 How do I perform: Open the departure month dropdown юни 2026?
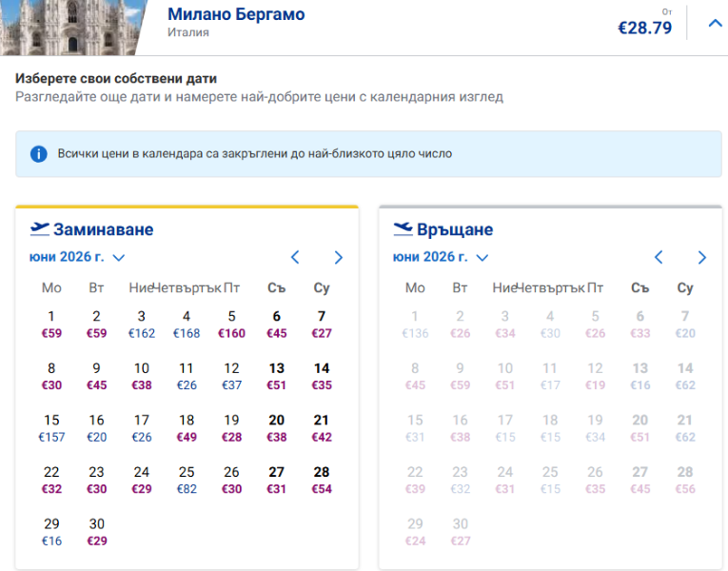coord(77,257)
